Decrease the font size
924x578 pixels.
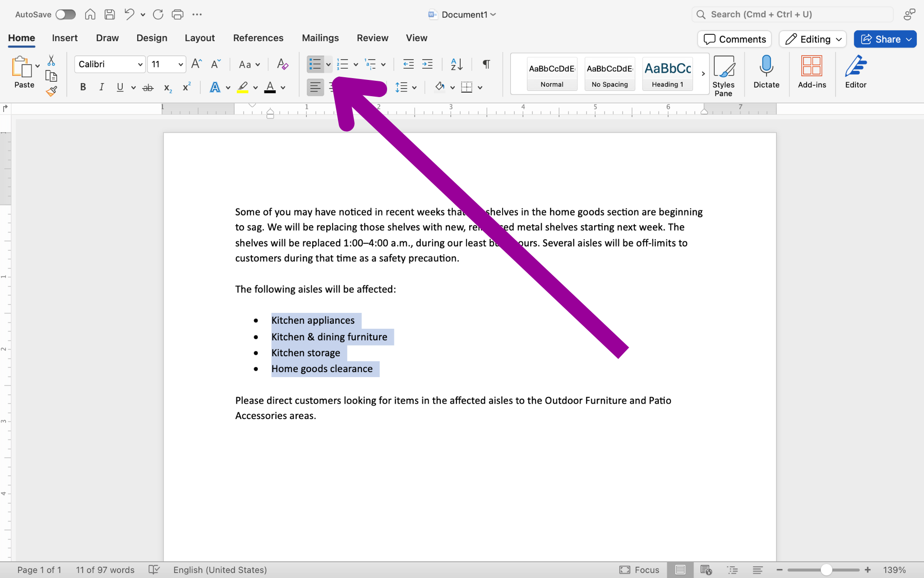(216, 64)
